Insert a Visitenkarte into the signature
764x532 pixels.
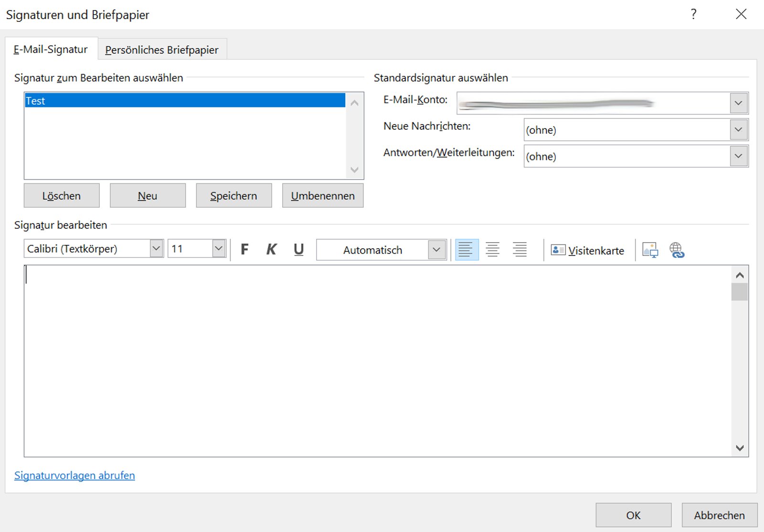587,250
